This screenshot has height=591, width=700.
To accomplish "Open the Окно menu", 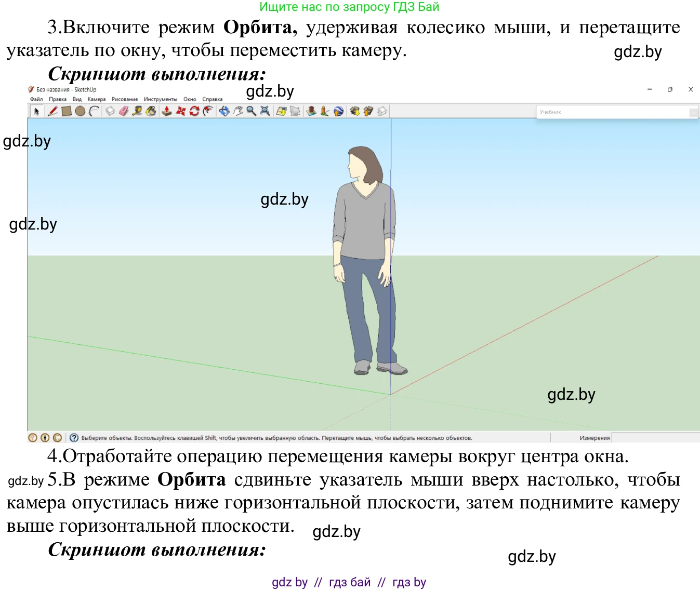I will [x=190, y=99].
